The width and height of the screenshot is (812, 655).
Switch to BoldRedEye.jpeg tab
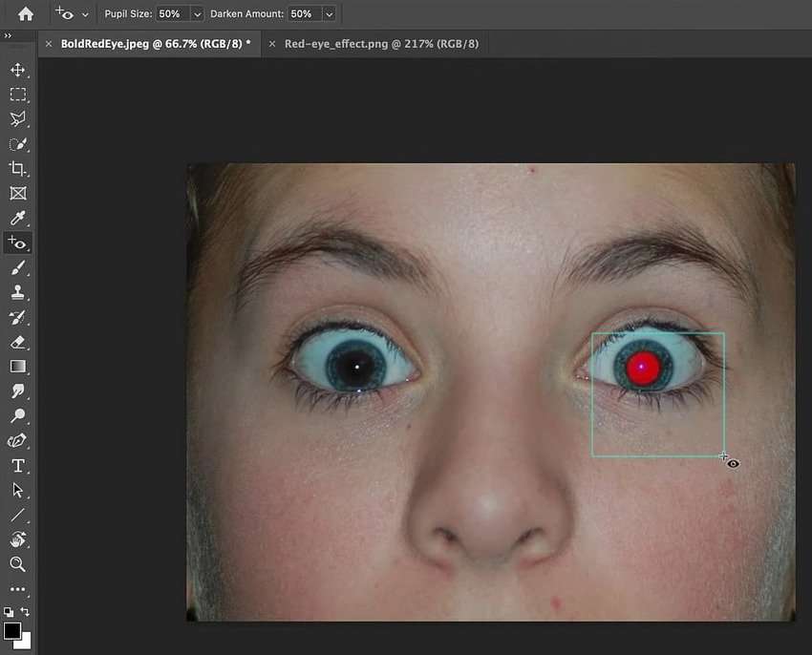coord(156,44)
